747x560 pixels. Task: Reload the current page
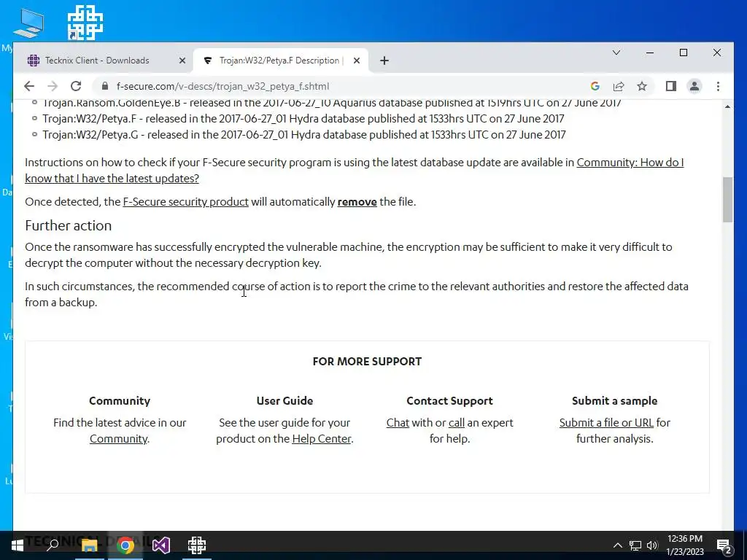76,86
